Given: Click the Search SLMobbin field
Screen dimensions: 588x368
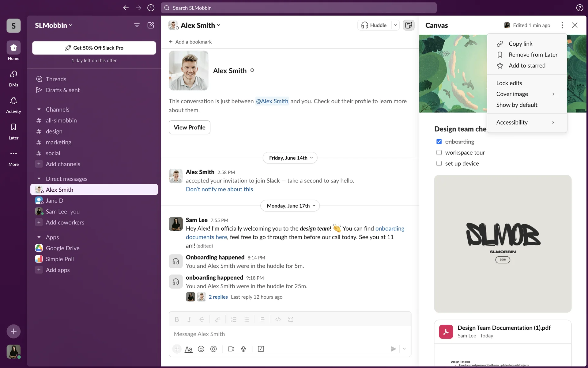Looking at the screenshot, I should [x=299, y=8].
